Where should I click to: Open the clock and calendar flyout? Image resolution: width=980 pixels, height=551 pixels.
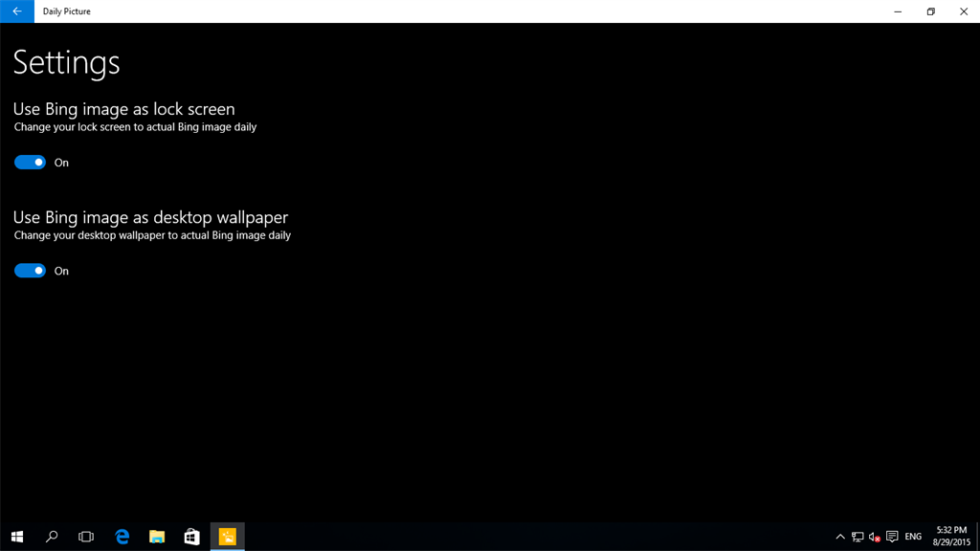[951, 537]
